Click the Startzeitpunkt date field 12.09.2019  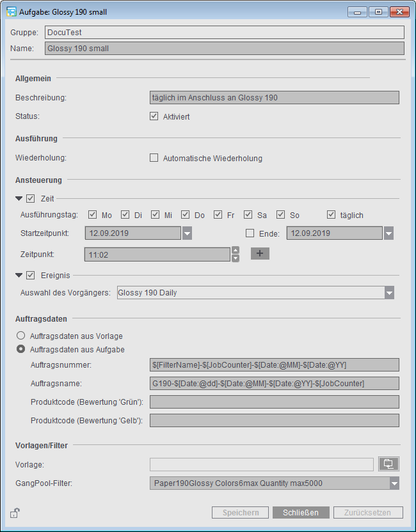tap(132, 233)
